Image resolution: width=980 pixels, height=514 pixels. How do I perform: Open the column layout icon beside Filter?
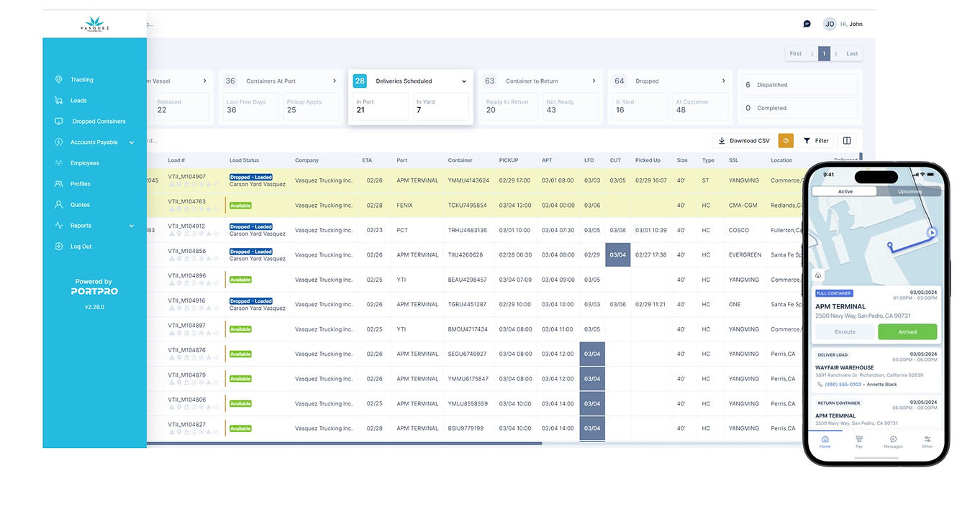coord(847,141)
